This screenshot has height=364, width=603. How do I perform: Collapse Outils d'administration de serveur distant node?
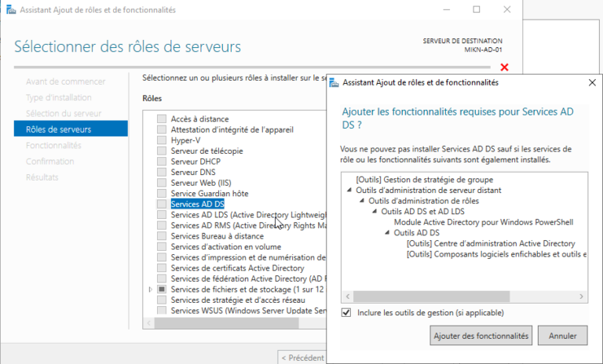(x=349, y=190)
